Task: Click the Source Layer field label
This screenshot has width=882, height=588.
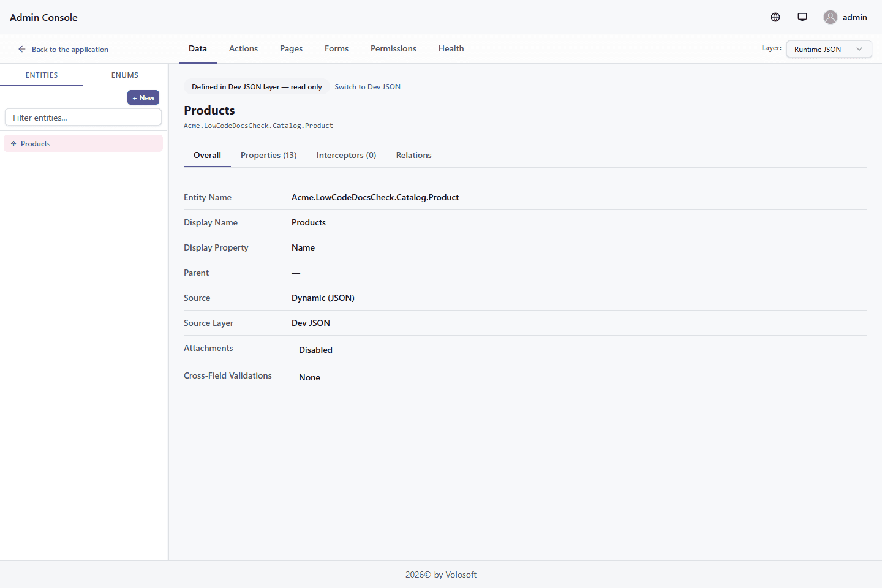Action: (x=208, y=323)
